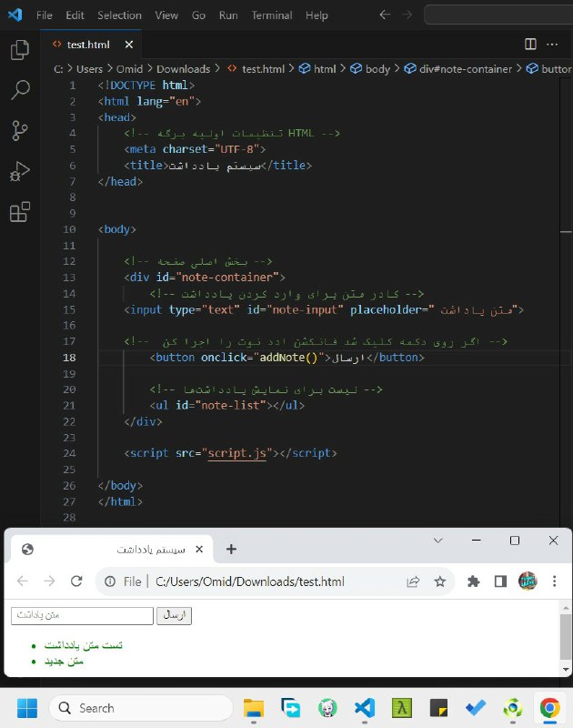Bookmark the page with the star icon
Screen dimensions: 573x728
click(440, 581)
